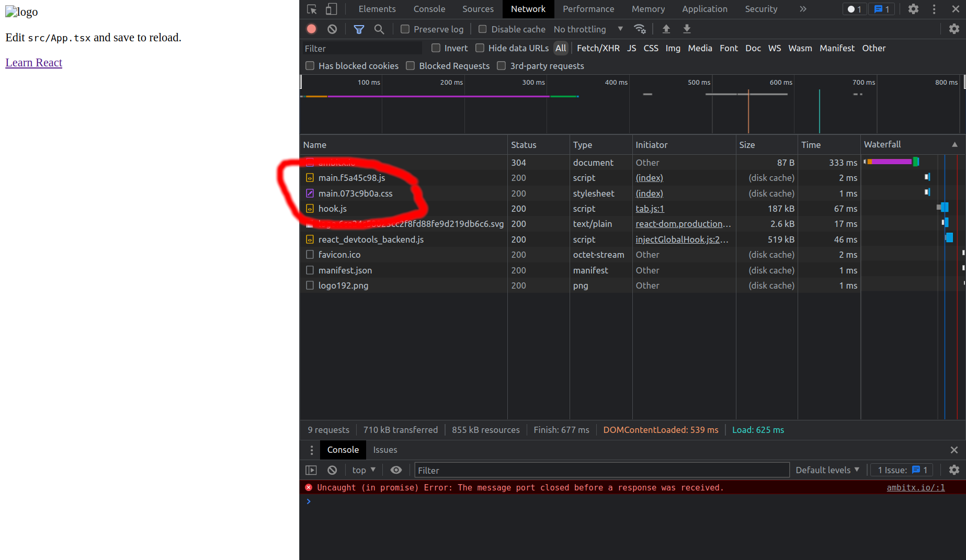This screenshot has height=560, width=966.
Task: Check Has blocked cookies checkbox
Action: [310, 66]
